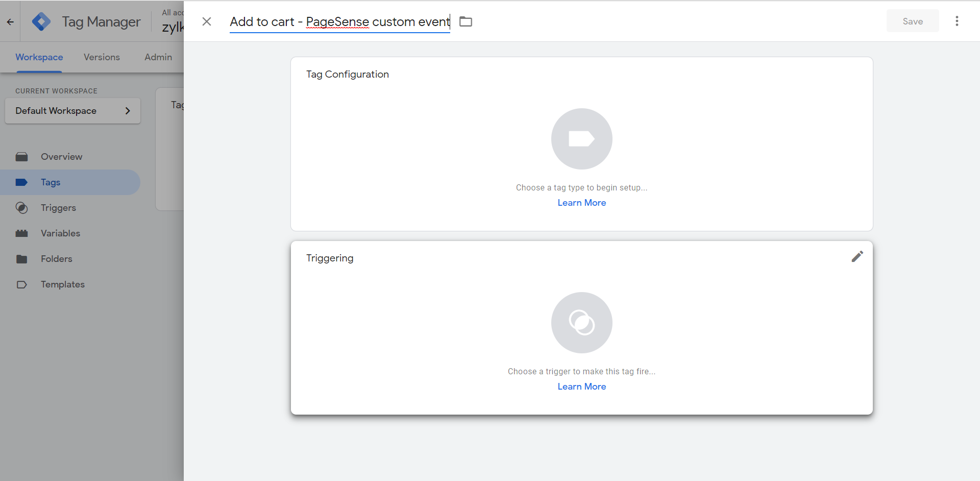Screen dimensions: 980x481
Task: Open the three-dot more options menu
Action: pyautogui.click(x=957, y=21)
